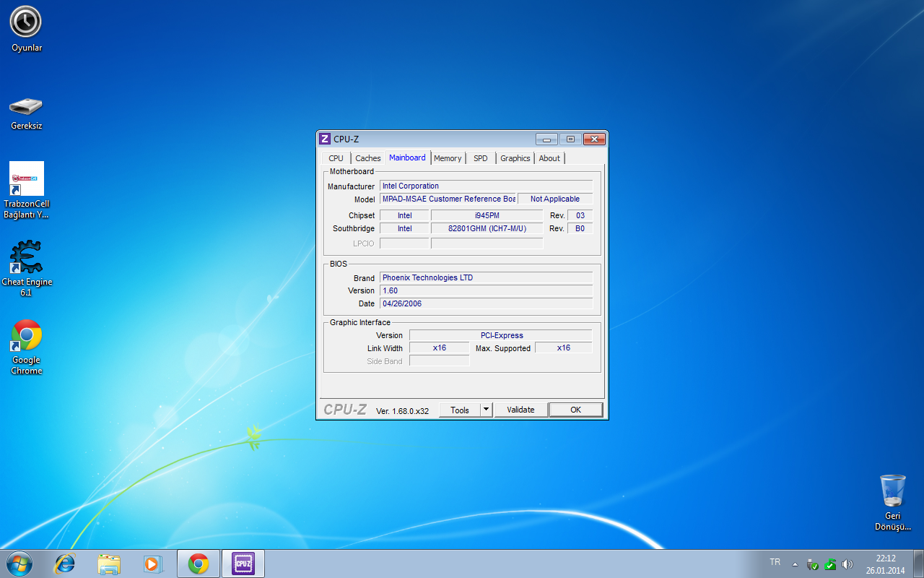
Task: Click graphic interface version PCI-Express
Action: [500, 335]
